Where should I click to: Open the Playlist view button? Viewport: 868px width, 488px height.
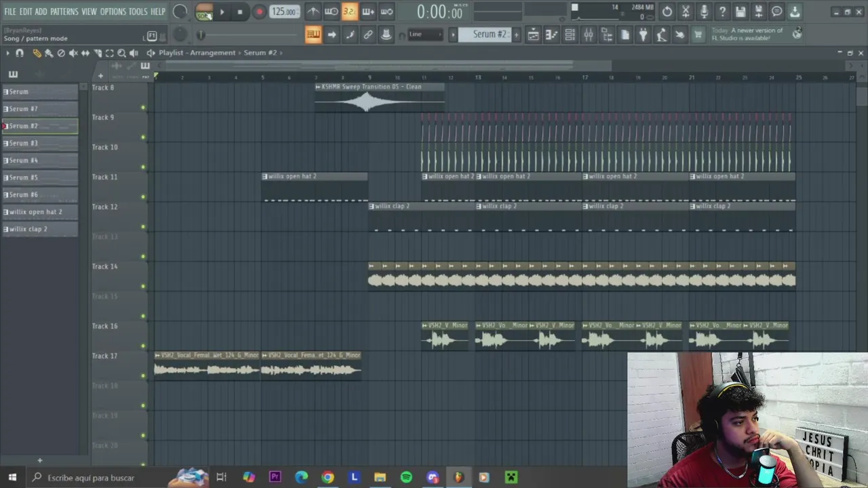pos(533,35)
